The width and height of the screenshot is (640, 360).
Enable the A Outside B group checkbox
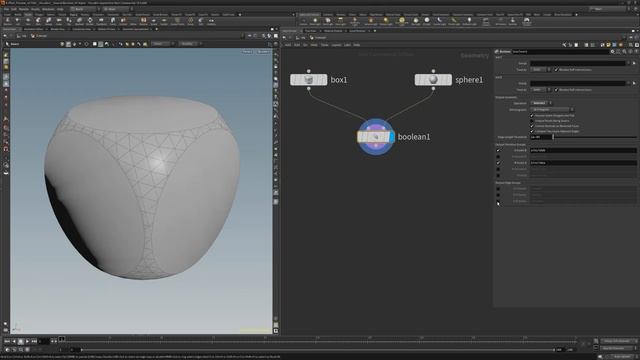click(498, 157)
